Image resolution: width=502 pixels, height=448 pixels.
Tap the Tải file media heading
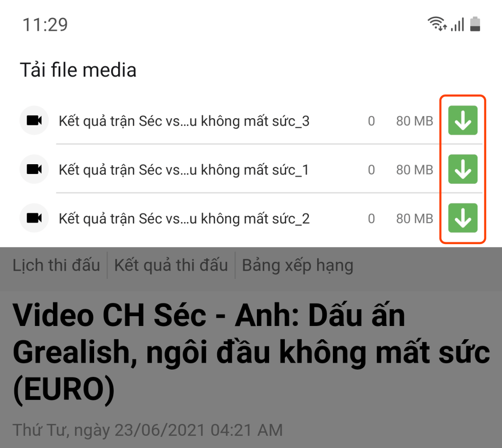pyautogui.click(x=78, y=70)
